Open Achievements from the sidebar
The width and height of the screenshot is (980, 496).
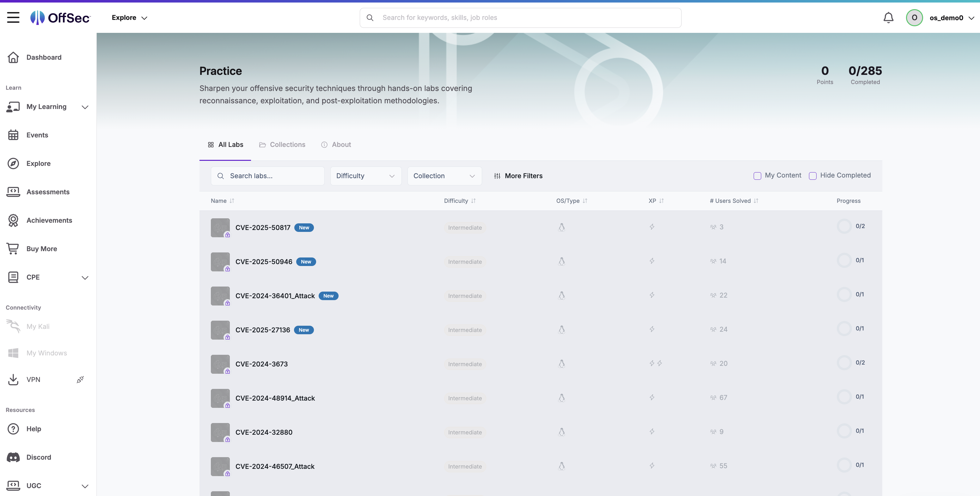49,221
